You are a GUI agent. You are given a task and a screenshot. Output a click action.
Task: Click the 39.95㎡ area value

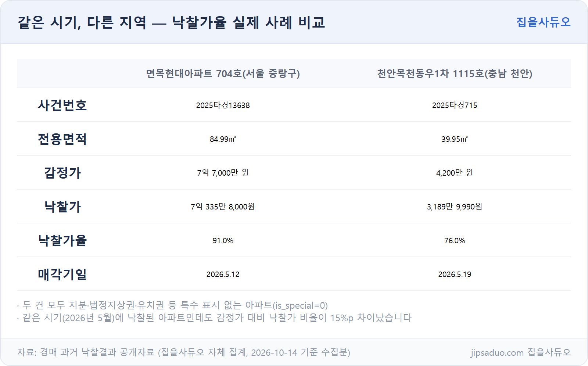click(455, 139)
